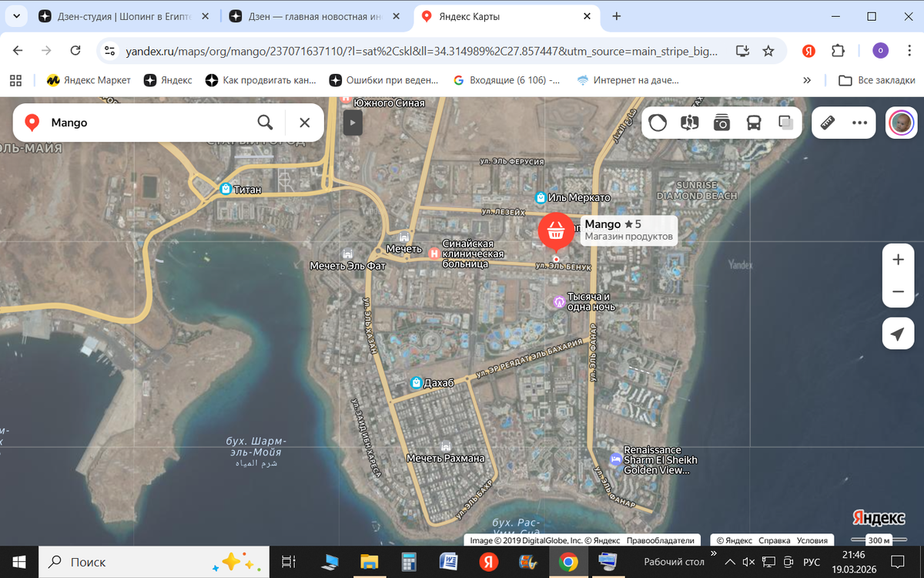Click Renaissance Sharm El Sheikh hotel marker

pos(615,459)
